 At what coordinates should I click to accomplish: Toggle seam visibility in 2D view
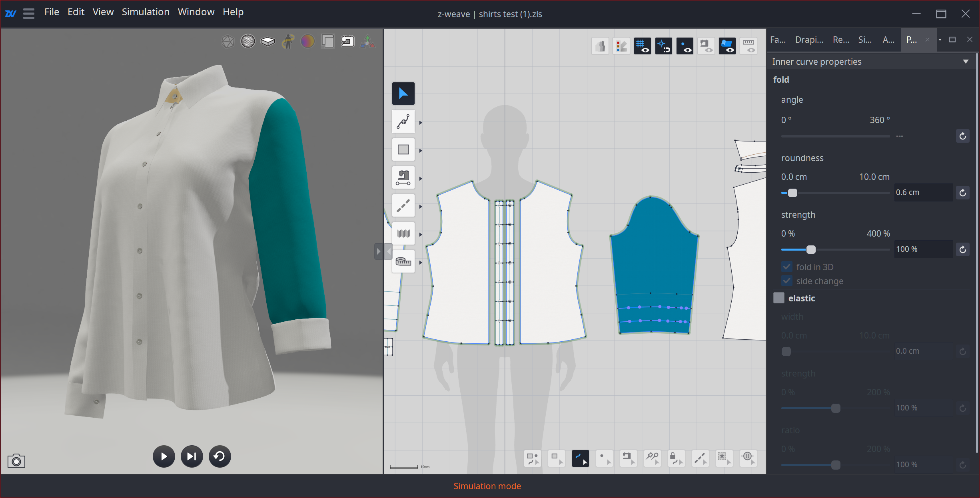pos(706,46)
